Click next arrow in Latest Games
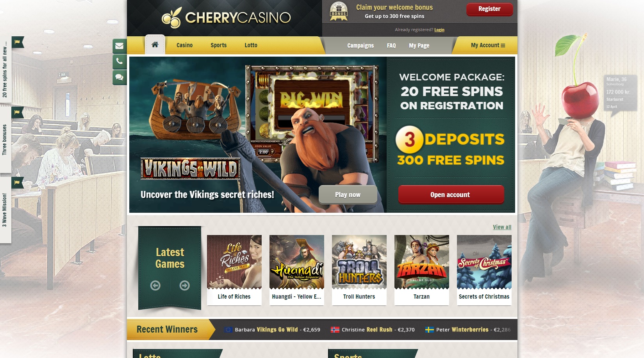This screenshot has width=644, height=358. tap(184, 285)
